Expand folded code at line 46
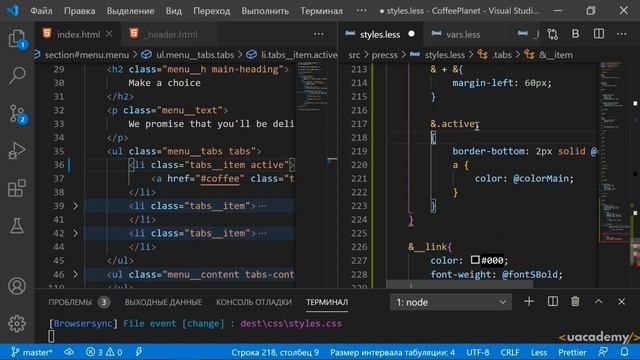This screenshot has width=640, height=360. (x=76, y=274)
